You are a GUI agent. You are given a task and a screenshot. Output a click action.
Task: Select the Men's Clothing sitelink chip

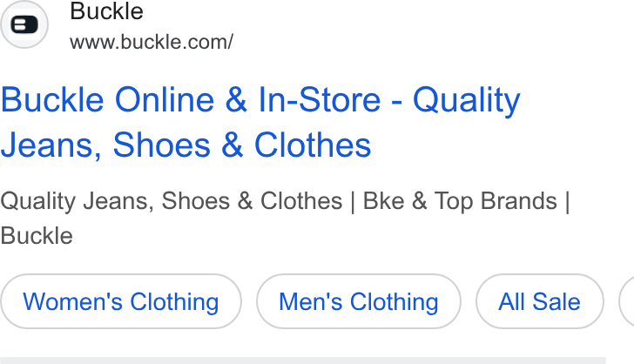tap(359, 301)
